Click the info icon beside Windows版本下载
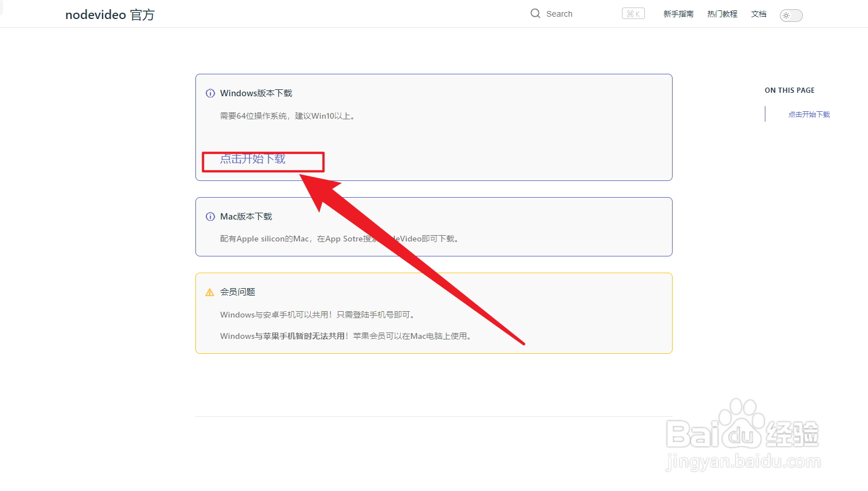This screenshot has height=491, width=868. (210, 93)
